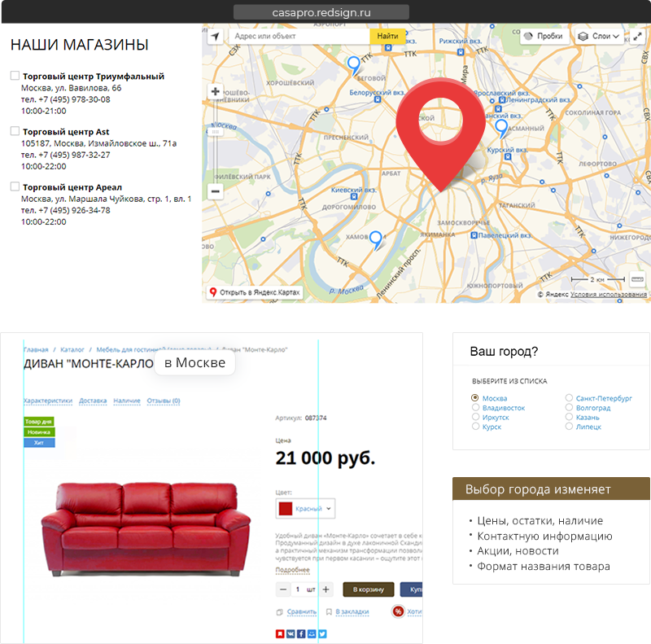Share the product on Twitter
Viewport: 651px width, 644px height.
coord(322,633)
